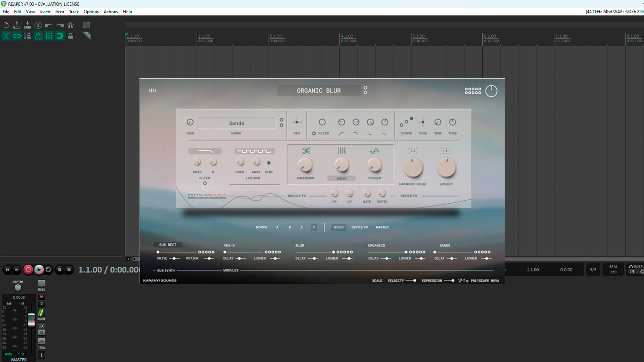The height and width of the screenshot is (362, 644).
Task: Open master FX chain button
Action: pos(41,326)
